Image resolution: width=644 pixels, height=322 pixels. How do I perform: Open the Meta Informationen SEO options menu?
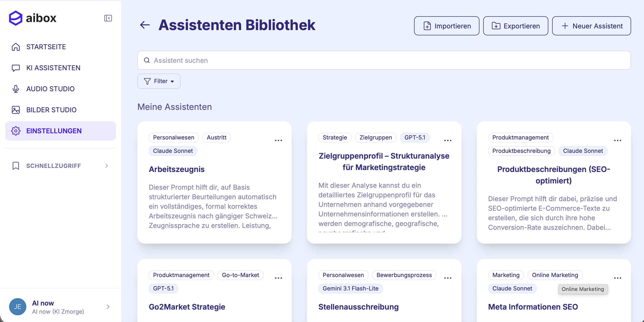(617, 278)
